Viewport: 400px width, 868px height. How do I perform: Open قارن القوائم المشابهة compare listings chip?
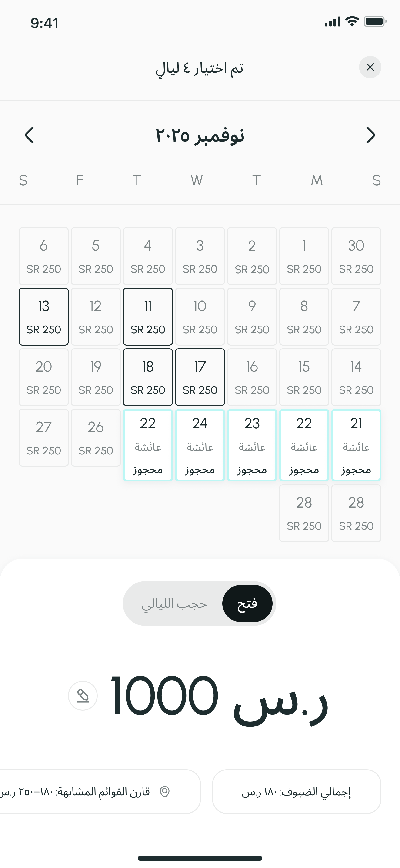(100, 791)
